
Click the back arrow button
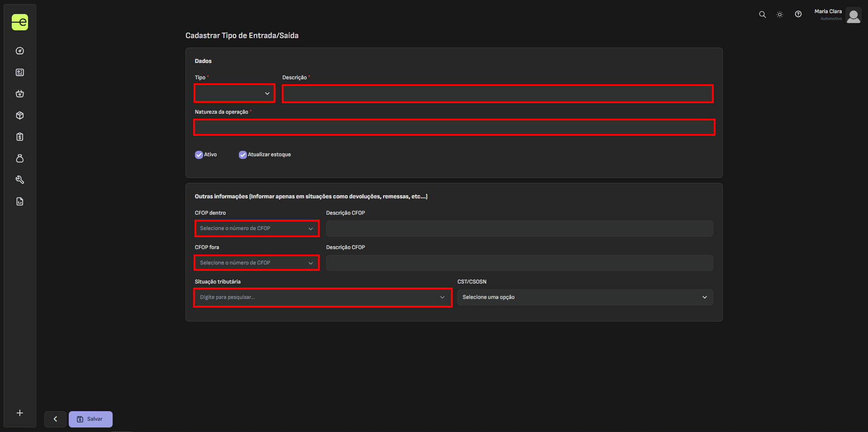(x=55, y=419)
